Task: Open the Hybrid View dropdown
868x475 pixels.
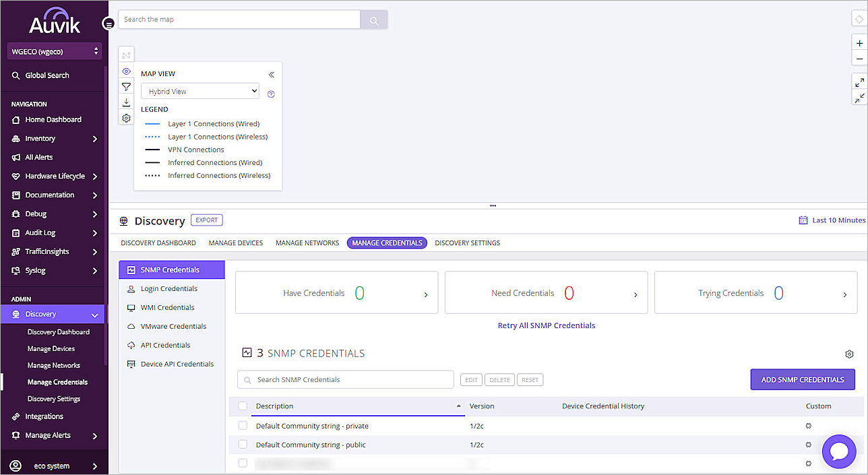Action: coord(199,90)
